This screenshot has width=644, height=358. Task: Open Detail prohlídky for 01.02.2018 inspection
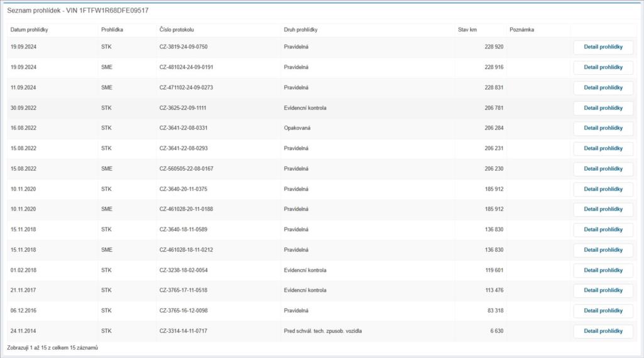coord(603,270)
